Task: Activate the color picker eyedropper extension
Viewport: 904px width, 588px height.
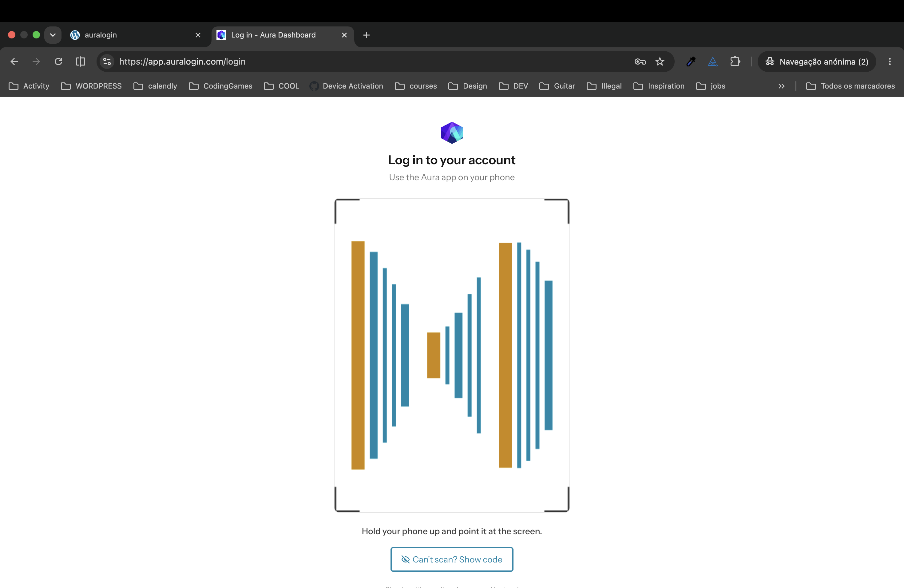Action: 691,62
